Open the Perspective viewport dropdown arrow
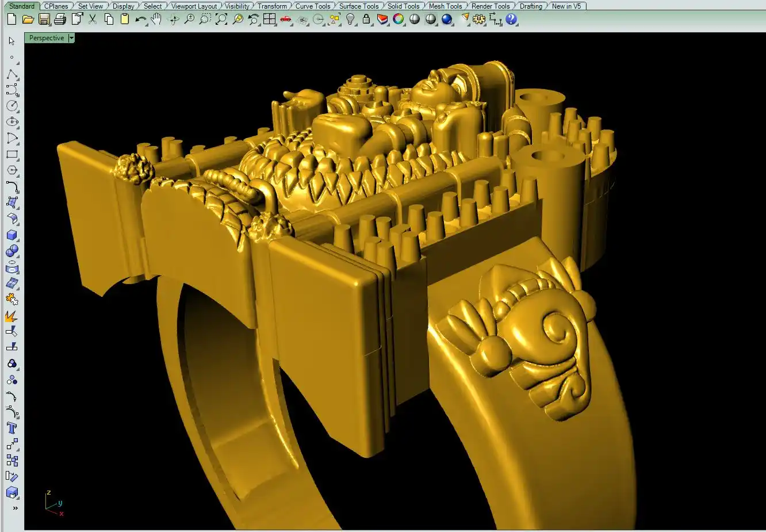 pos(71,38)
